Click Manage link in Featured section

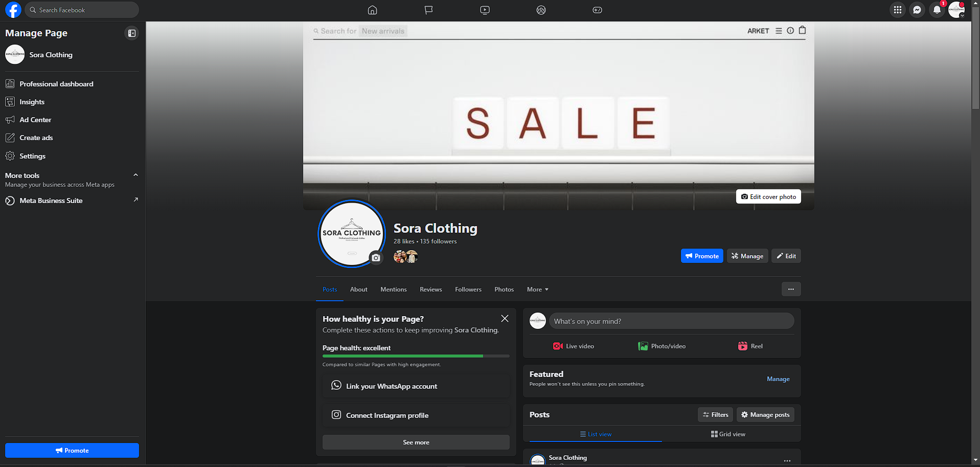778,379
